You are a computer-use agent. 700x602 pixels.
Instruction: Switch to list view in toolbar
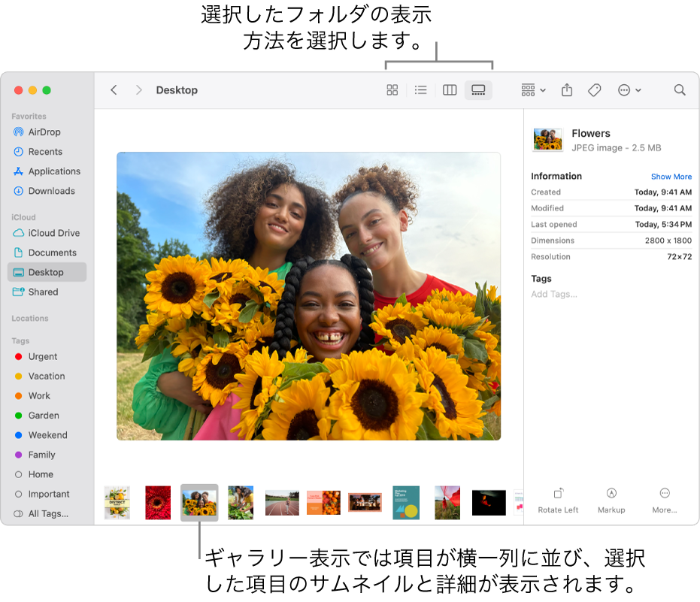click(x=420, y=90)
